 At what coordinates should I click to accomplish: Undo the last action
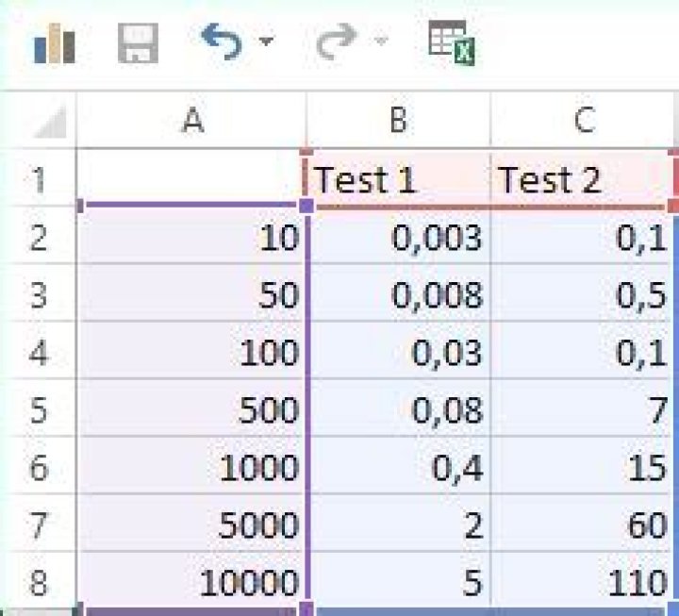[222, 42]
